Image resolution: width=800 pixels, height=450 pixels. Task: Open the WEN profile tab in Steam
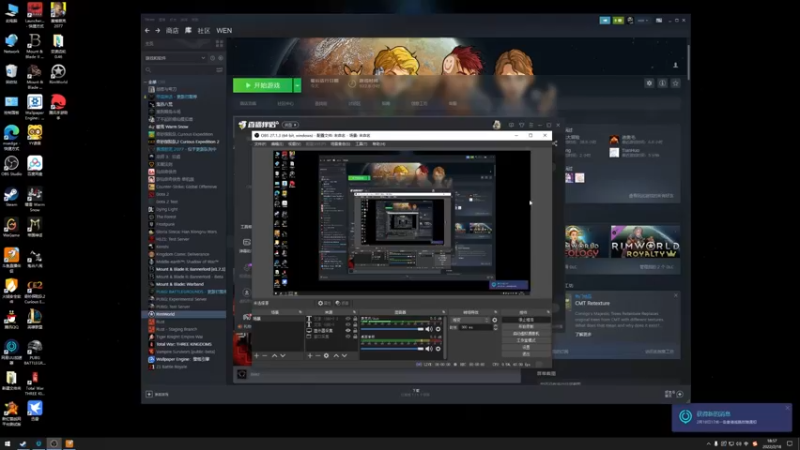pyautogui.click(x=224, y=31)
